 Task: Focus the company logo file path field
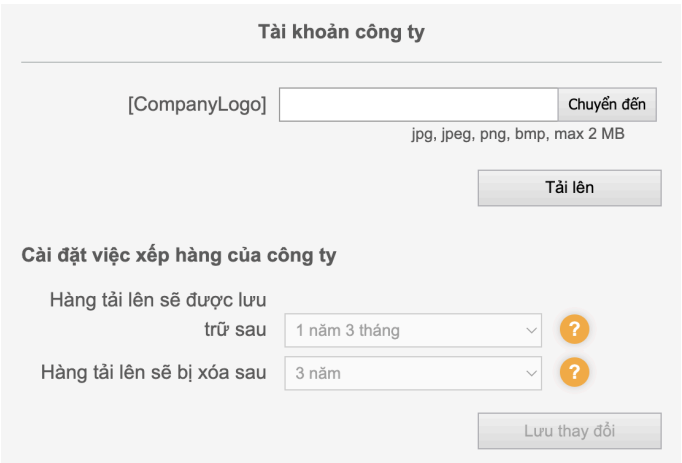417,104
